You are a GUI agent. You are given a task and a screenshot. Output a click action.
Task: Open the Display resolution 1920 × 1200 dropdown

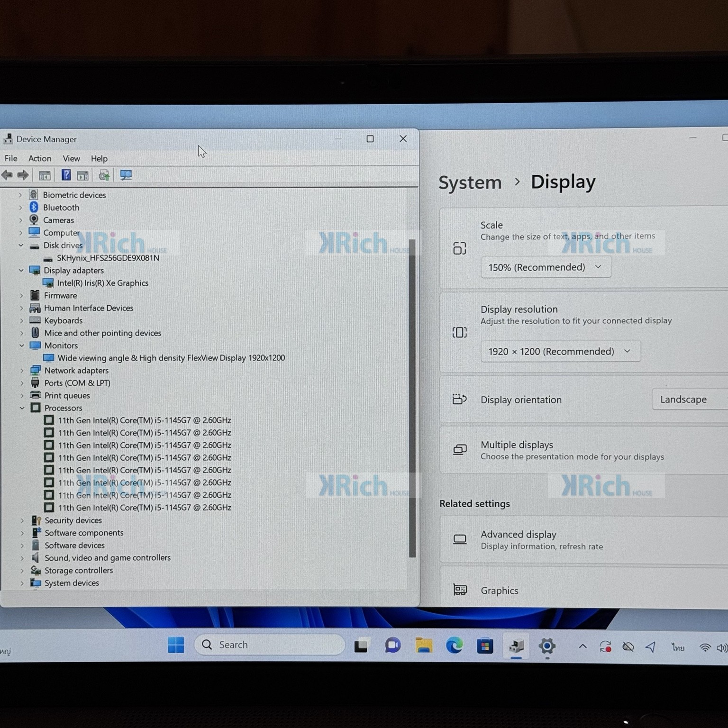coord(561,351)
